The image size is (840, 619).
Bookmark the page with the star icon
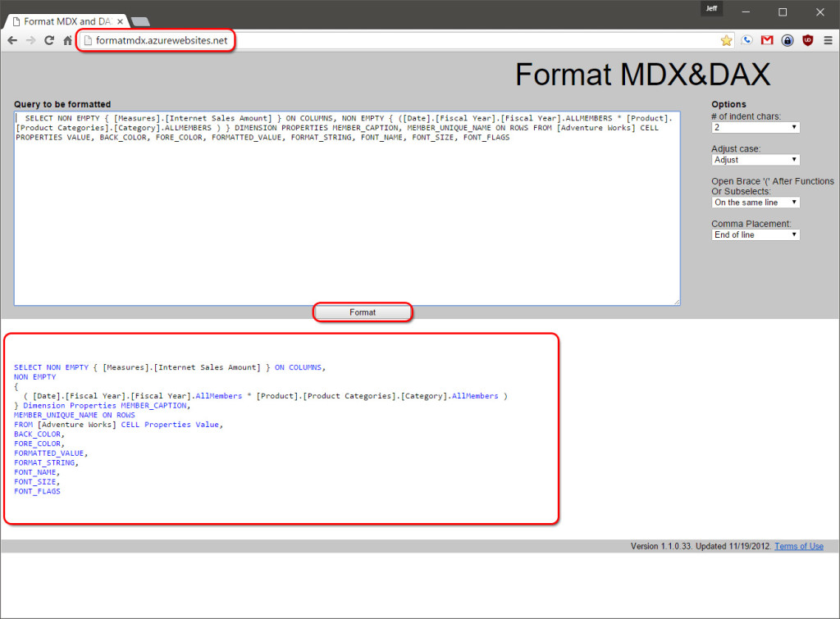tap(727, 39)
